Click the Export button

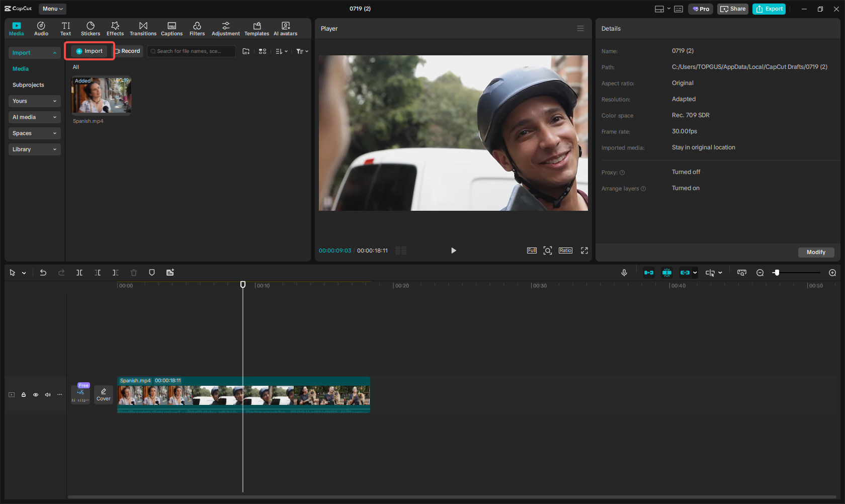[x=769, y=9]
